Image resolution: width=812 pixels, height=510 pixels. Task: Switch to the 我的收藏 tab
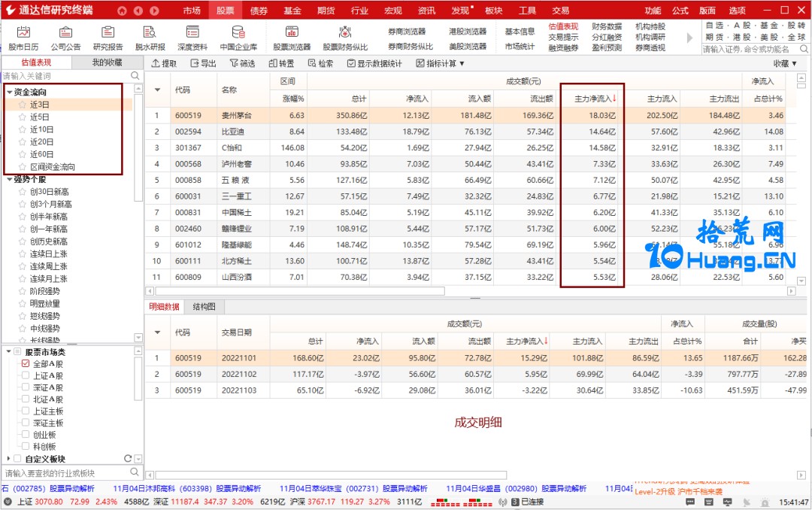tap(108, 62)
